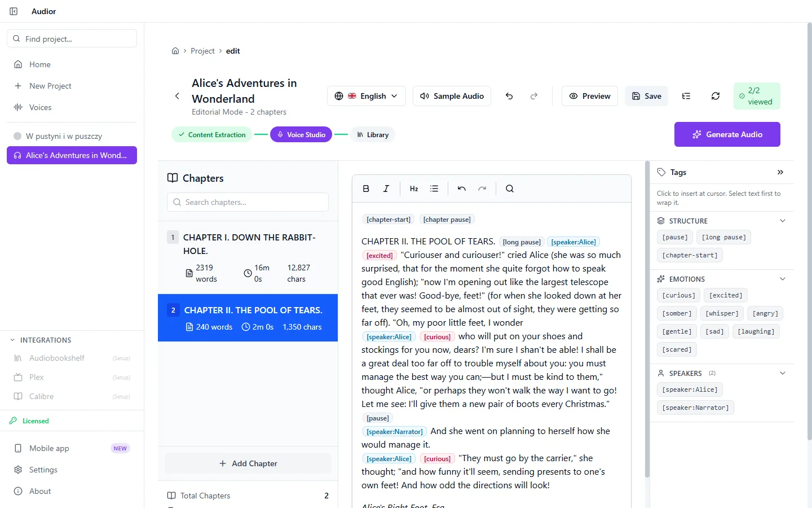Screen dimensions: 812x508
Task: Click the refresh sync icon
Action: pos(716,96)
